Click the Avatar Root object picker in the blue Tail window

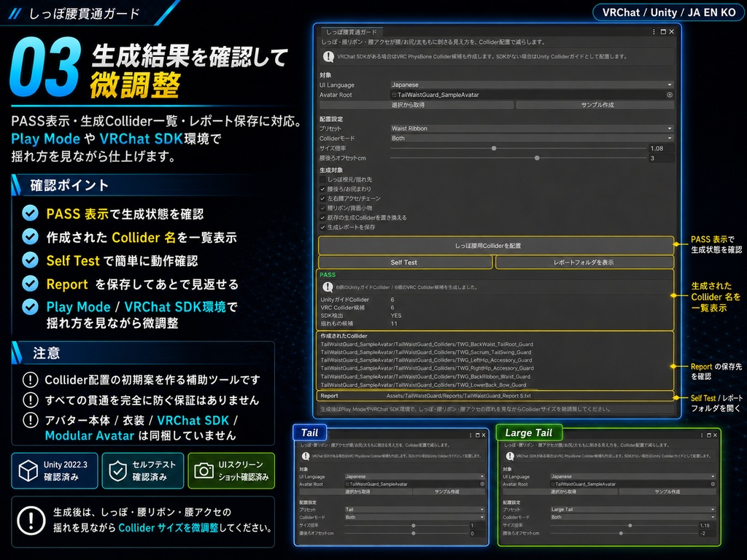click(x=482, y=484)
